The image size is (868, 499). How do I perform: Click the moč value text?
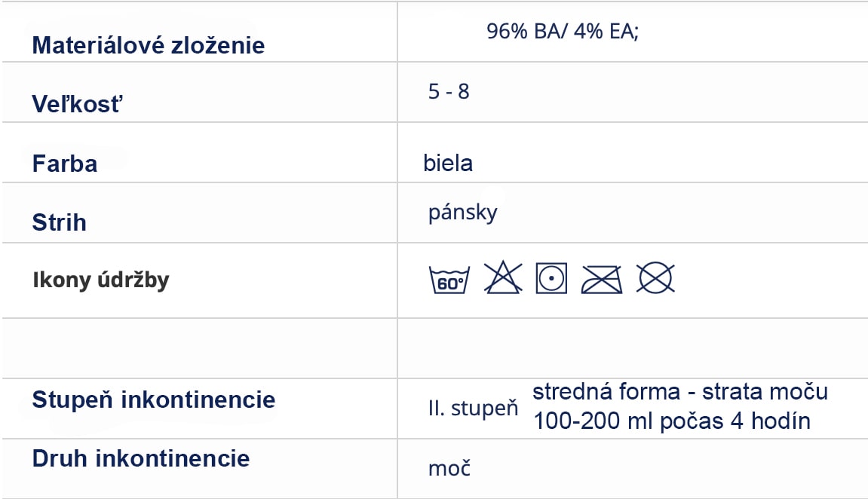tap(449, 469)
